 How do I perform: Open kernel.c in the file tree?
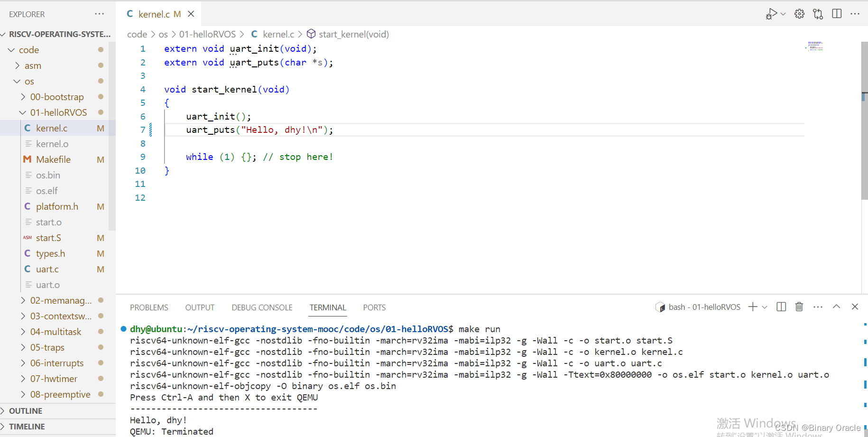coord(58,128)
